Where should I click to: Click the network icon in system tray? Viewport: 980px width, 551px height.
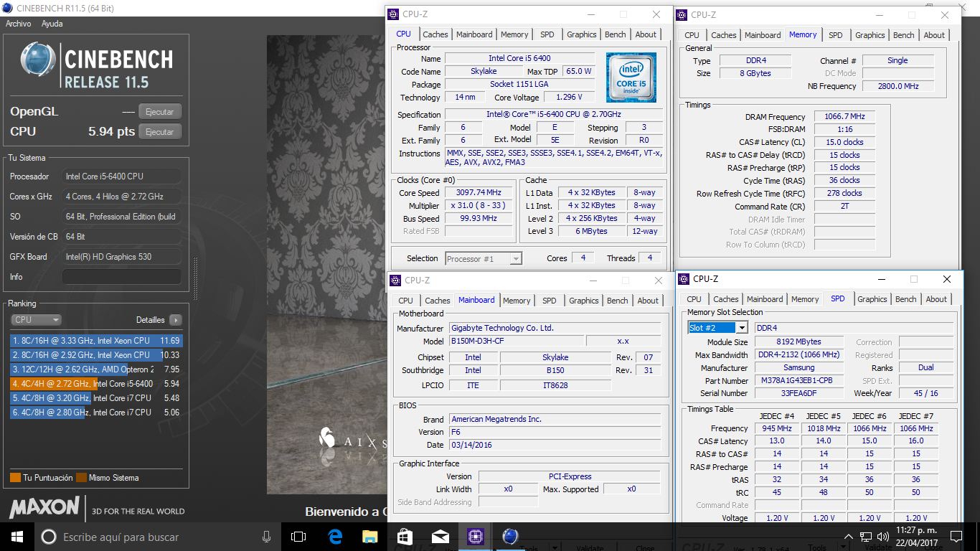(866, 537)
